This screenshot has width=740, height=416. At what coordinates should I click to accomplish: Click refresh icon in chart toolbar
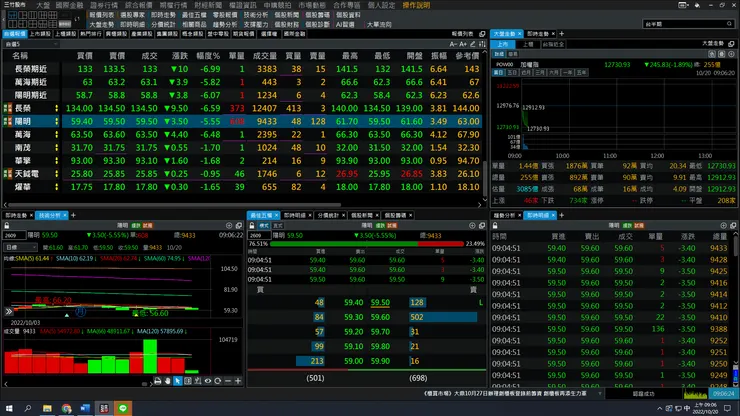tap(218, 381)
